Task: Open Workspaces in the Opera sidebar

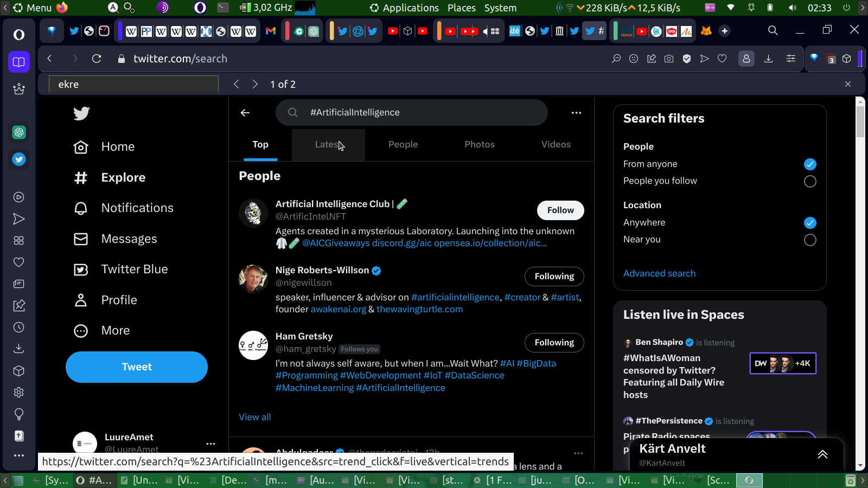Action: (19, 62)
